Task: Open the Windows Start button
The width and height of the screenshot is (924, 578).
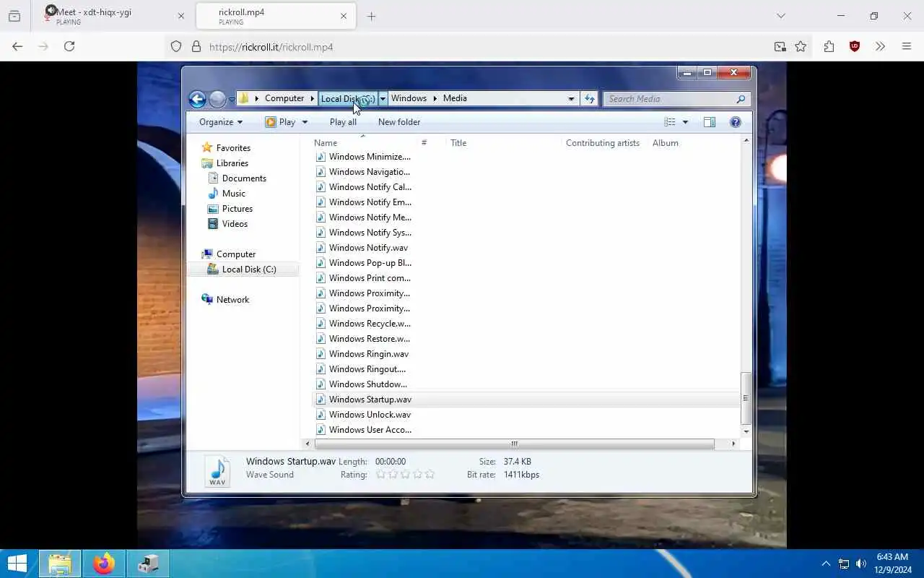Action: 17,564
